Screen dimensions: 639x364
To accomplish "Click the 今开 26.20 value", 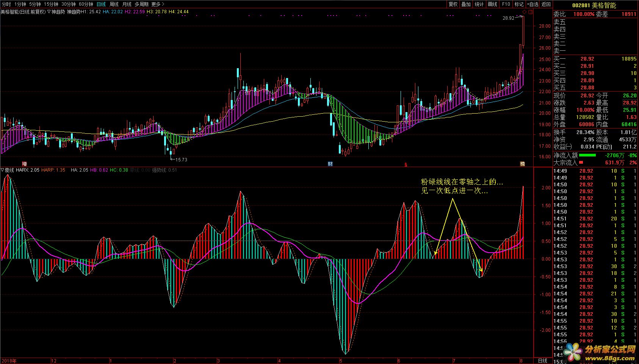I will coord(630,96).
